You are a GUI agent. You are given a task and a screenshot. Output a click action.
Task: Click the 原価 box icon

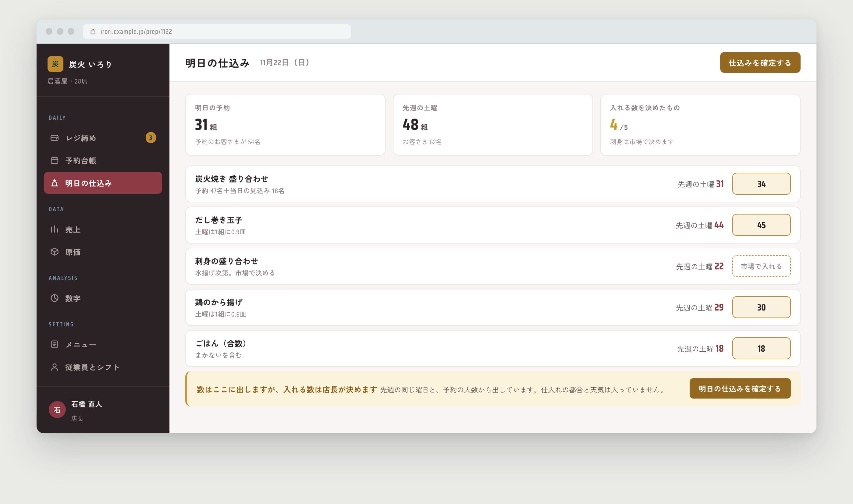pyautogui.click(x=54, y=252)
